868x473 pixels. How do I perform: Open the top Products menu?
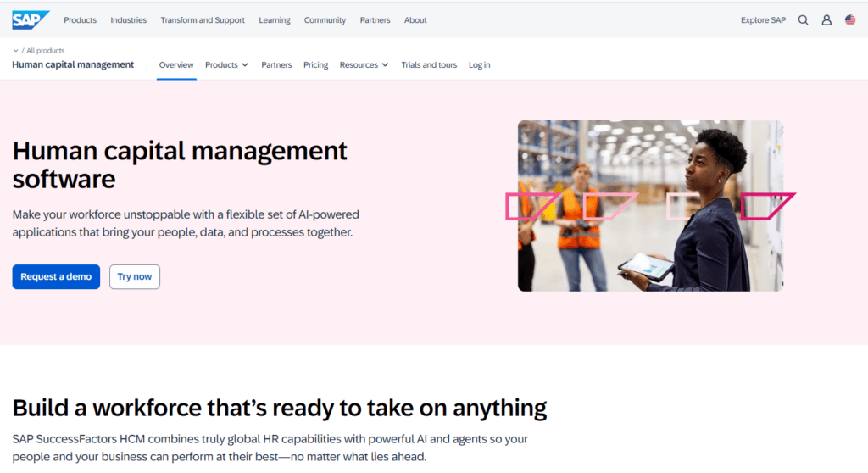(80, 20)
